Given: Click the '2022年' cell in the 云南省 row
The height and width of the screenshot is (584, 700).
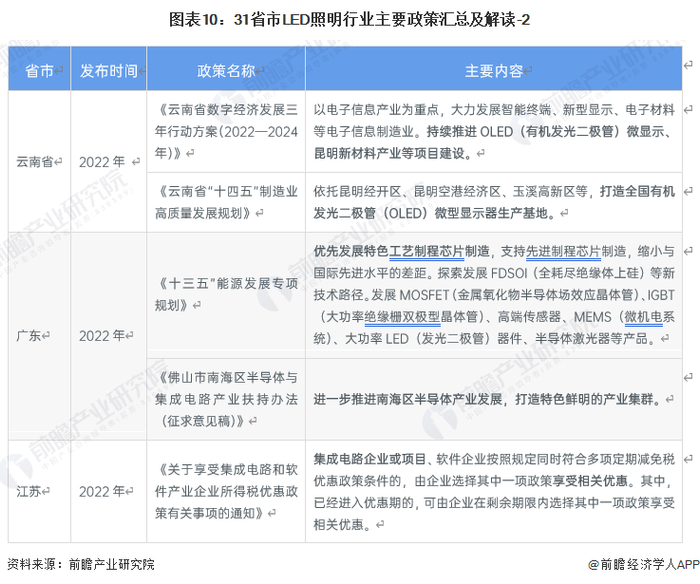Looking at the screenshot, I should [x=108, y=162].
